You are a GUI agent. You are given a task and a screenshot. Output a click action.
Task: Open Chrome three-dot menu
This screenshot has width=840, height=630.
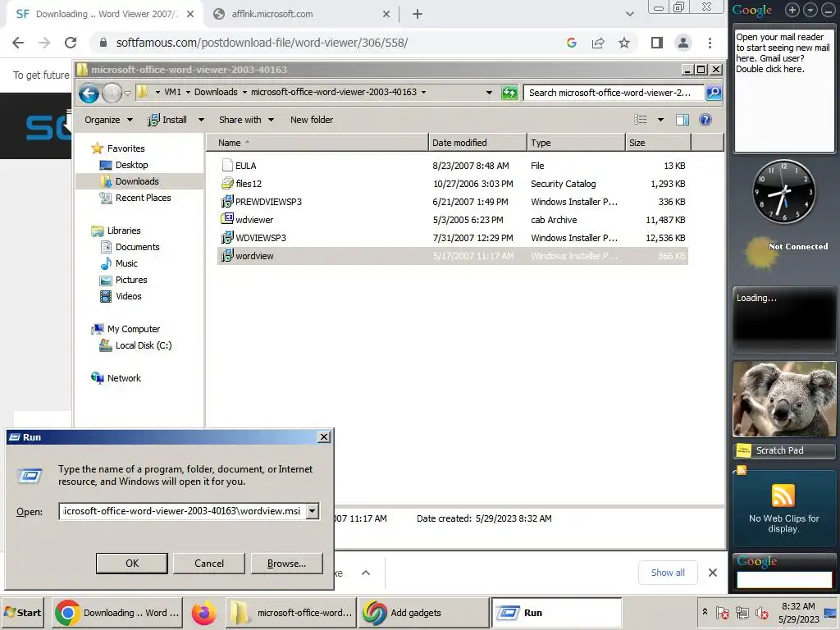tap(710, 43)
